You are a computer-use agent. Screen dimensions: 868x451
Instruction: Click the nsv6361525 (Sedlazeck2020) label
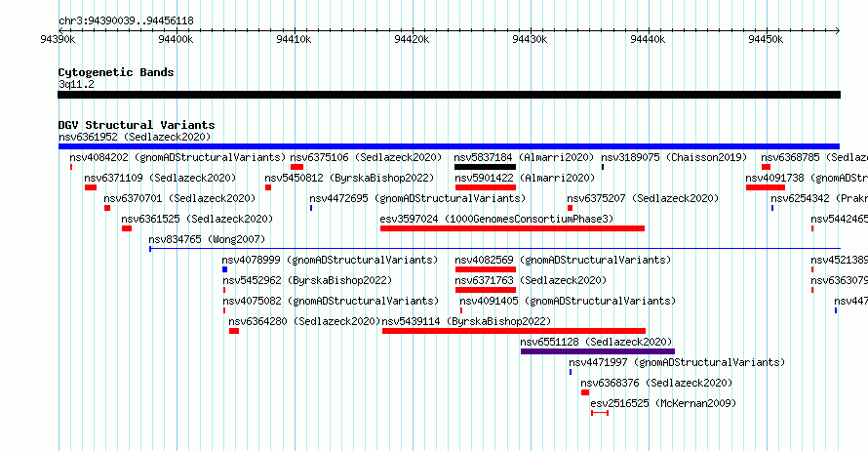pos(197,219)
